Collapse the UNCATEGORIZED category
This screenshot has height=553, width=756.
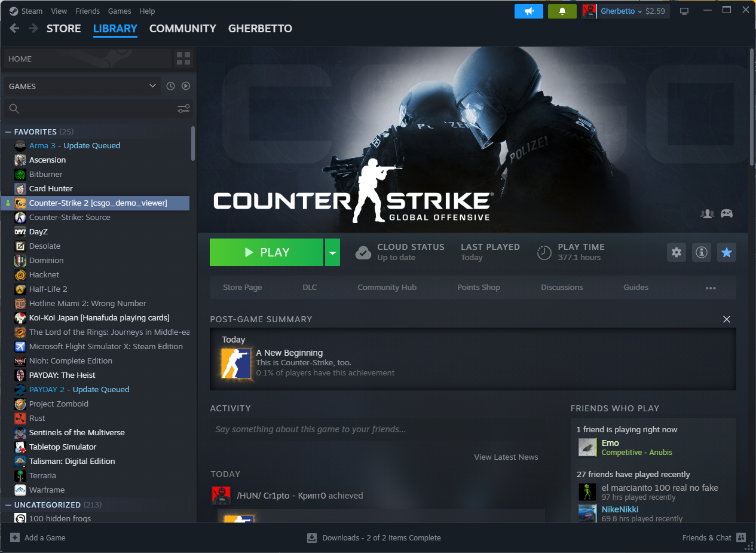coord(8,505)
